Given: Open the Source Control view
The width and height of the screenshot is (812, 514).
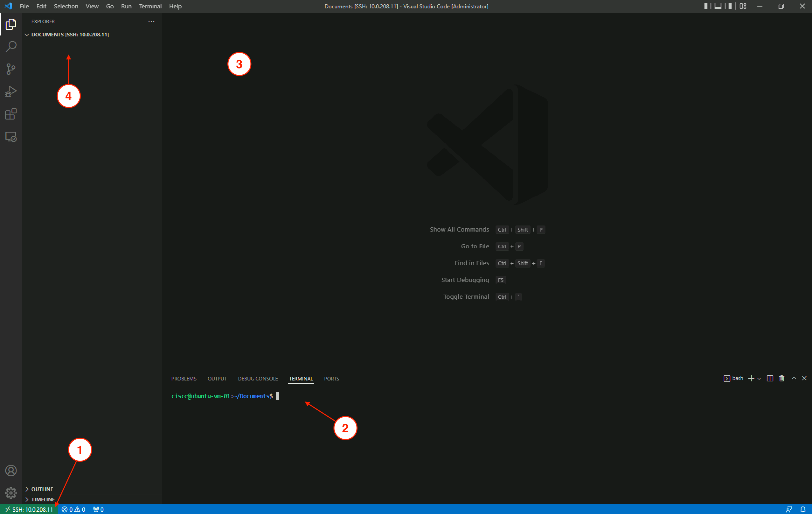Looking at the screenshot, I should [x=11, y=69].
